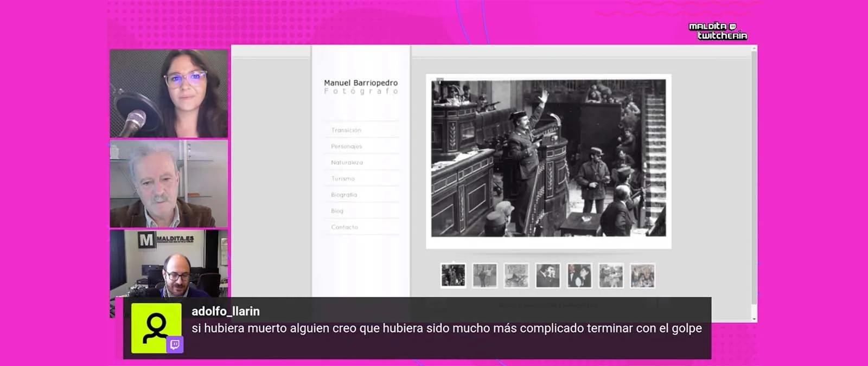Click the scrollbar up arrow on the webpage

pos(754,49)
